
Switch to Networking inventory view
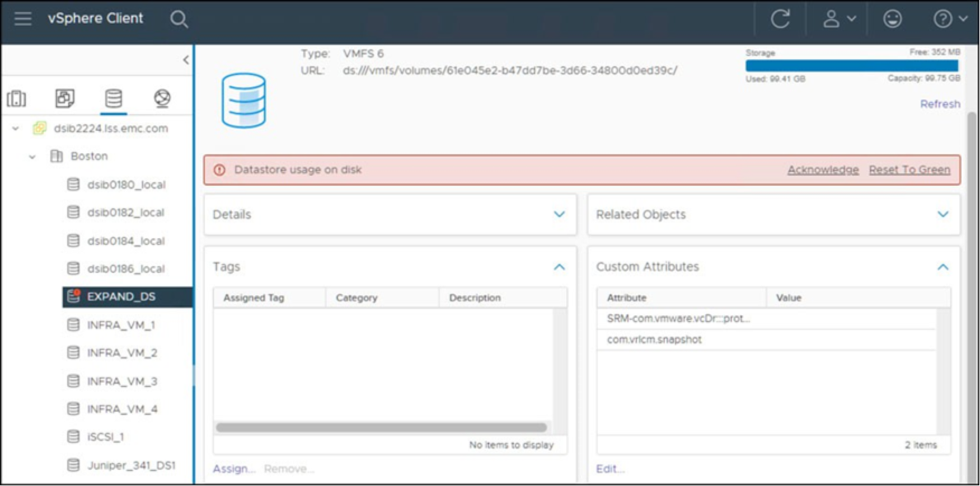(162, 98)
